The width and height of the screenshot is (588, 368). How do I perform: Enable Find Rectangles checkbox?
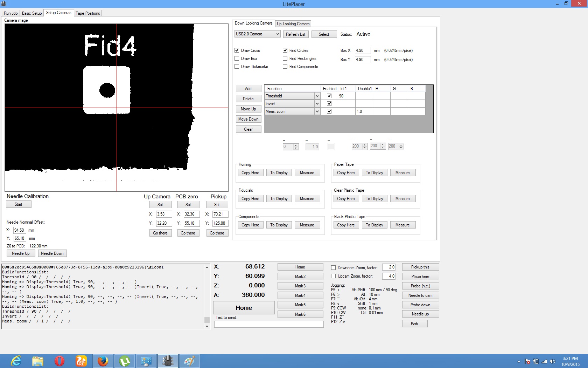(x=285, y=59)
